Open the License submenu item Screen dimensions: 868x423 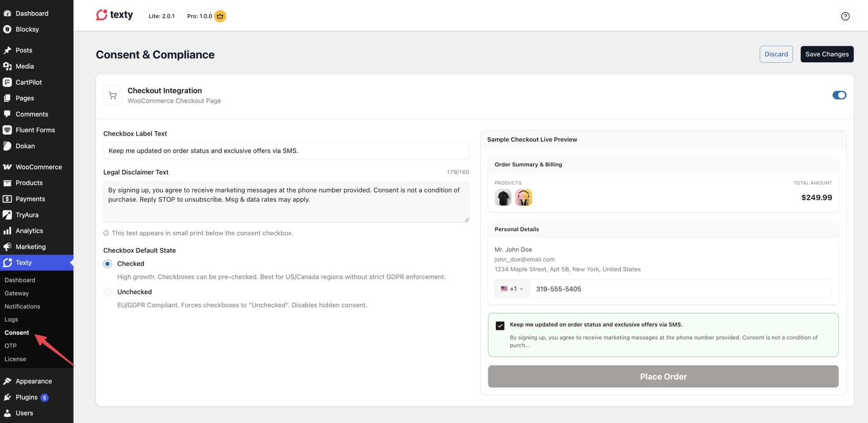tap(15, 359)
